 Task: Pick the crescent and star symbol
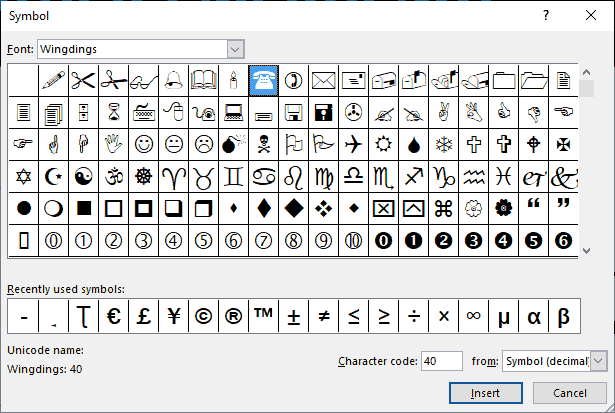[53, 176]
